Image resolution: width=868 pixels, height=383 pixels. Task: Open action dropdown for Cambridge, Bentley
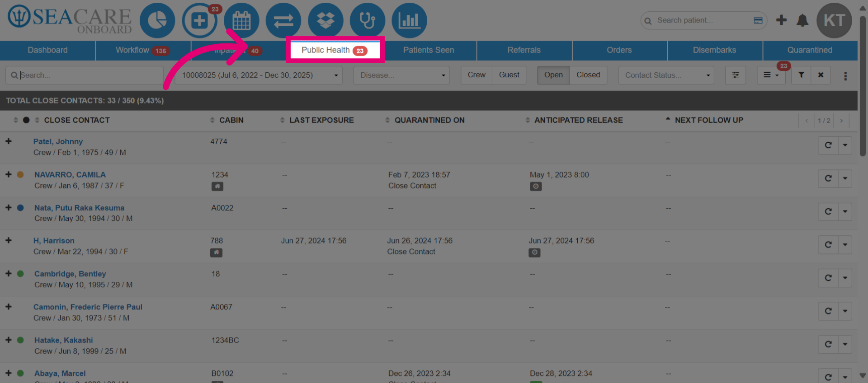coord(845,278)
